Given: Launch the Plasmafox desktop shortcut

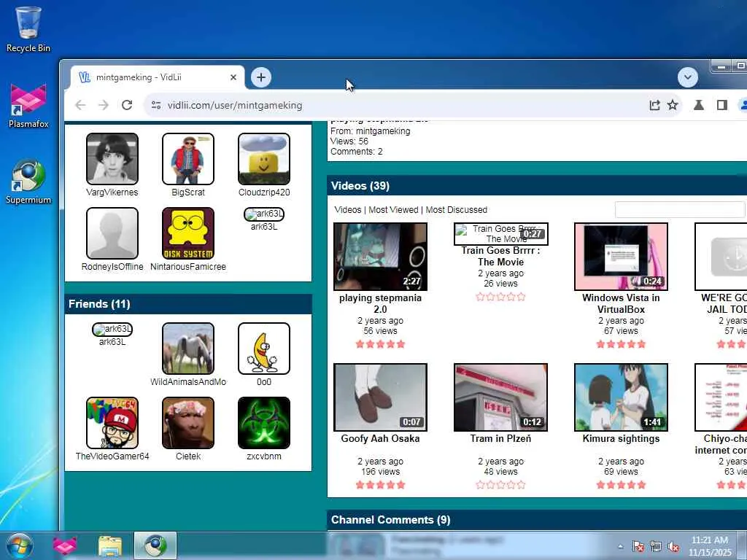Looking at the screenshot, I should click(28, 106).
